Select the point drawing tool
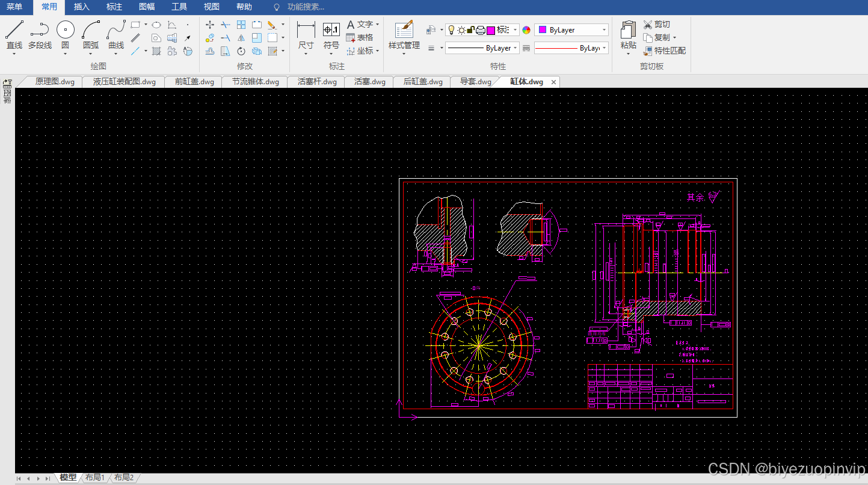 [188, 25]
